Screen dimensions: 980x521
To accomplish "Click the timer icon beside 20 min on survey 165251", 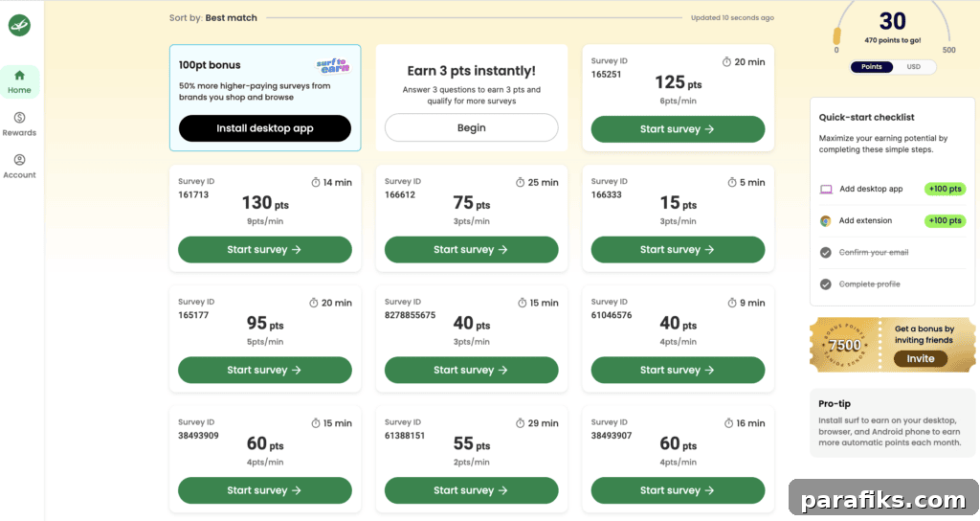I will (726, 62).
